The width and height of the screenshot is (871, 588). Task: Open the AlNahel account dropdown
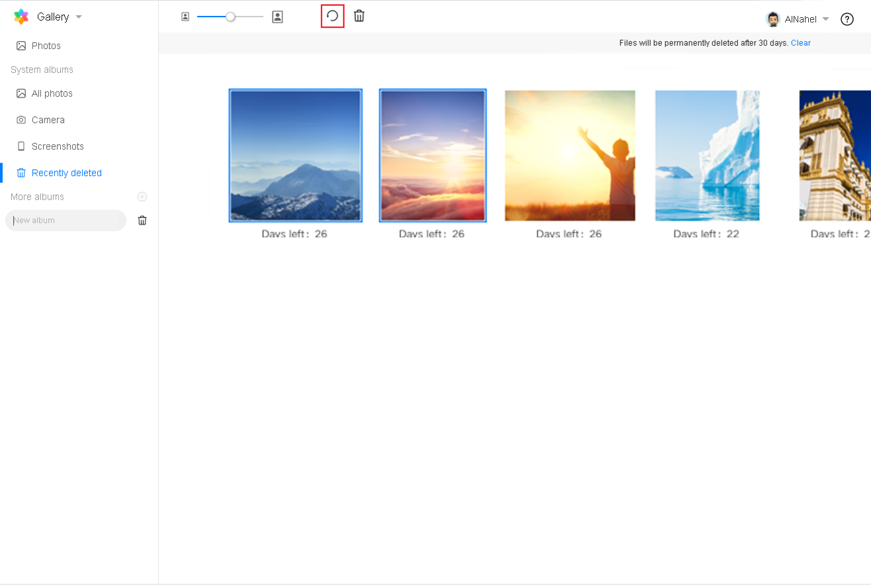click(825, 19)
